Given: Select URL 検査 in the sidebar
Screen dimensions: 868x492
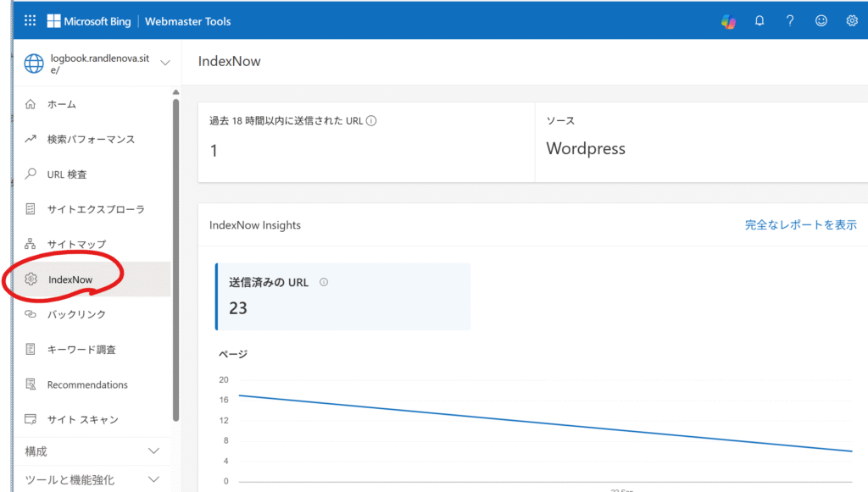Looking at the screenshot, I should (x=67, y=174).
